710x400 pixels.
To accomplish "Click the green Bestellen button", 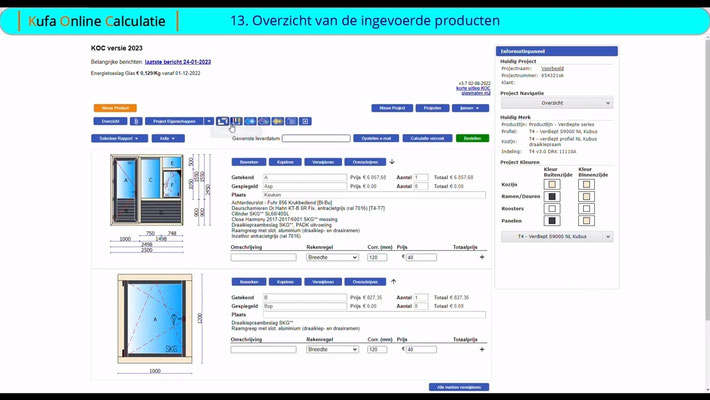I will click(x=472, y=139).
